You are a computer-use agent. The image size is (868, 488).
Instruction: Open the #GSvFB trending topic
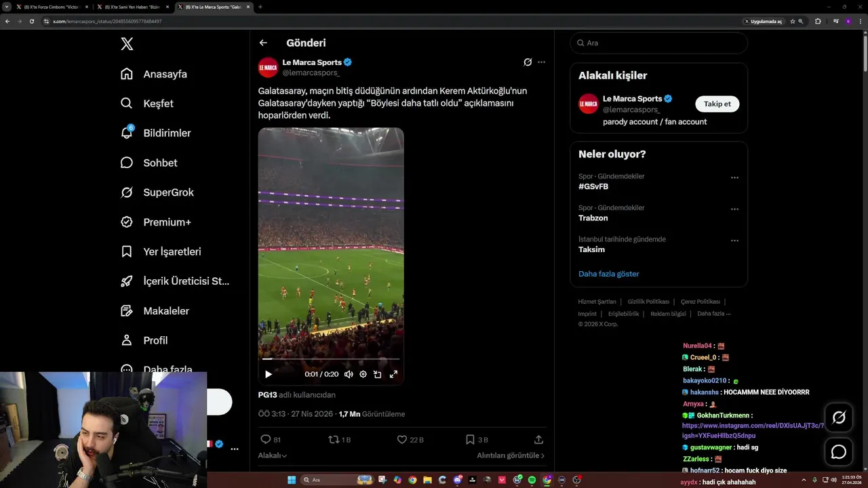click(x=593, y=186)
